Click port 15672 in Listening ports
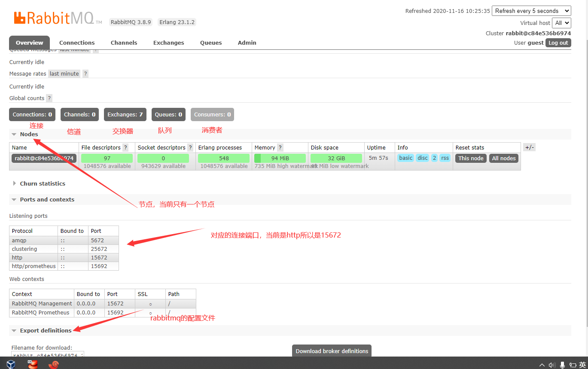588x369 pixels. 99,257
